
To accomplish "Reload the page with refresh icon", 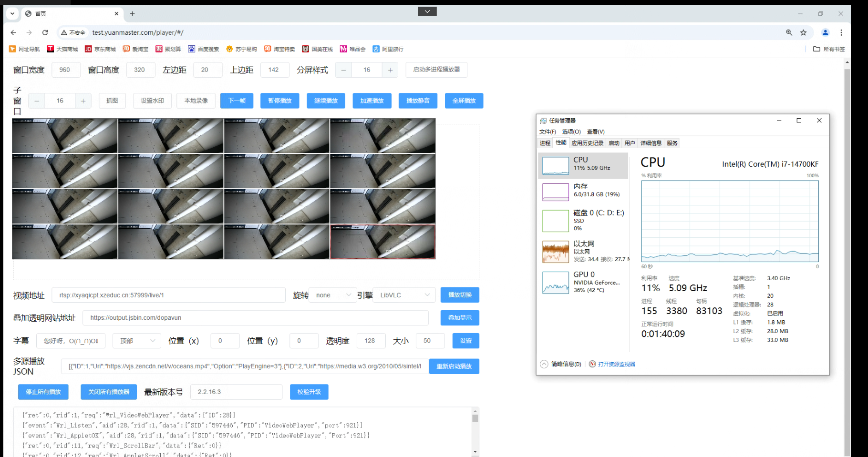I will click(45, 32).
